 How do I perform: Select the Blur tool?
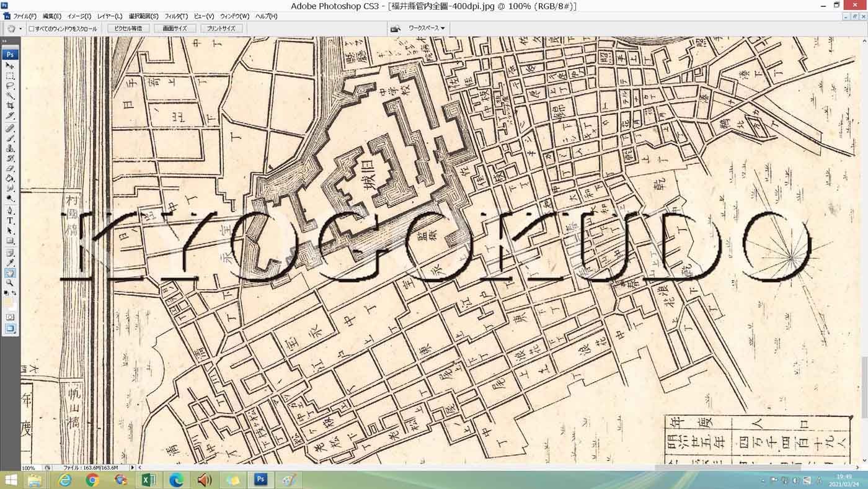tap(10, 188)
